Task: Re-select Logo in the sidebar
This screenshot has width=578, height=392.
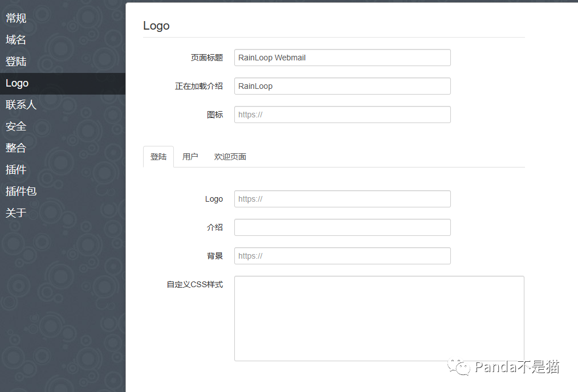Action: [17, 83]
